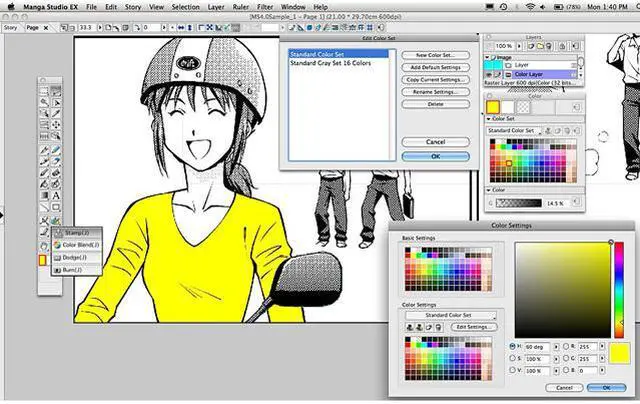Image resolution: width=640 pixels, height=404 pixels.
Task: Open the Color panel top-right menu icon
Action: (x=576, y=107)
